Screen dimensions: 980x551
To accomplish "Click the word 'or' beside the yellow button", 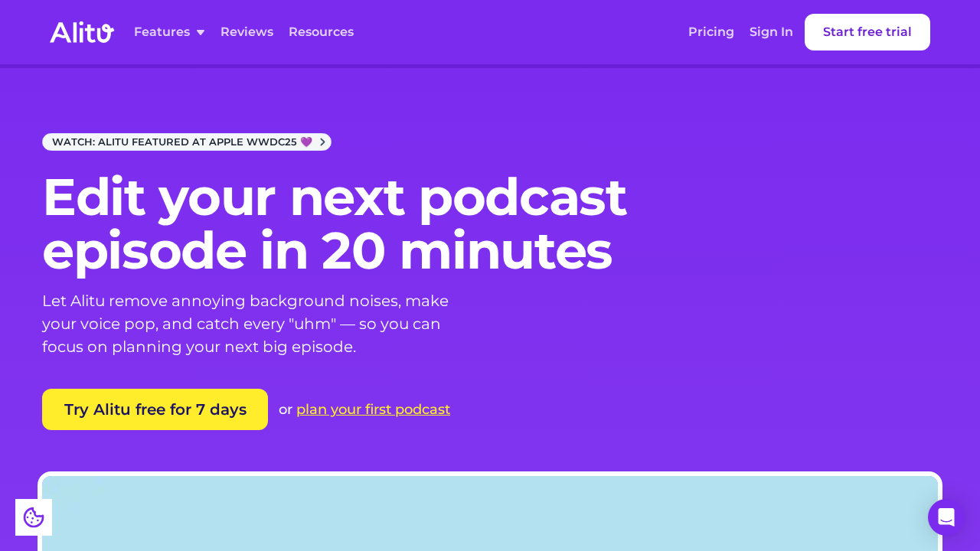I will click(x=286, y=409).
